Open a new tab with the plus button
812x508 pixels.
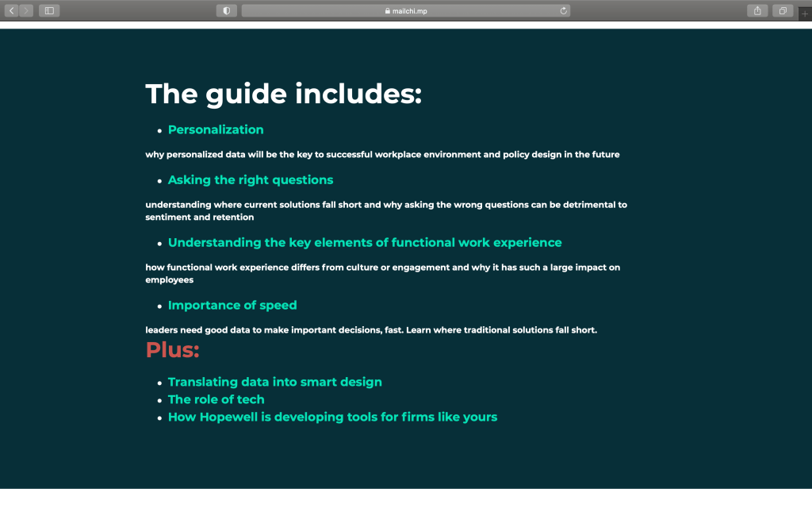point(805,13)
